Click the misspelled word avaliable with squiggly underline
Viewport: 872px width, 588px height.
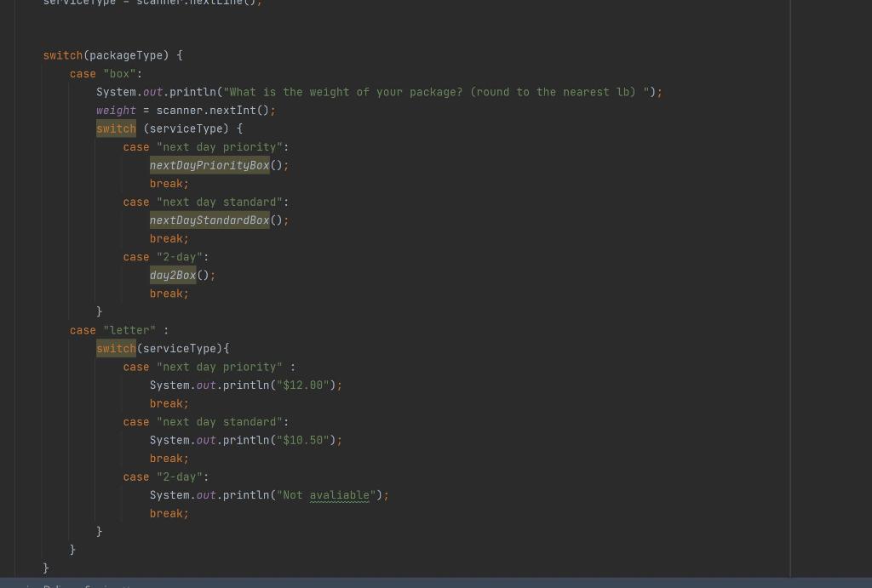point(339,495)
